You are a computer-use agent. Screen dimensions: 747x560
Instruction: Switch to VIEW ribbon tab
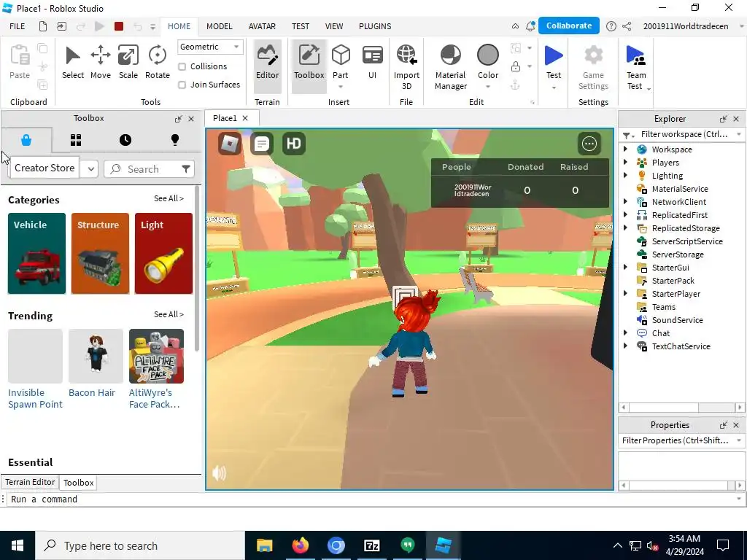click(x=334, y=26)
